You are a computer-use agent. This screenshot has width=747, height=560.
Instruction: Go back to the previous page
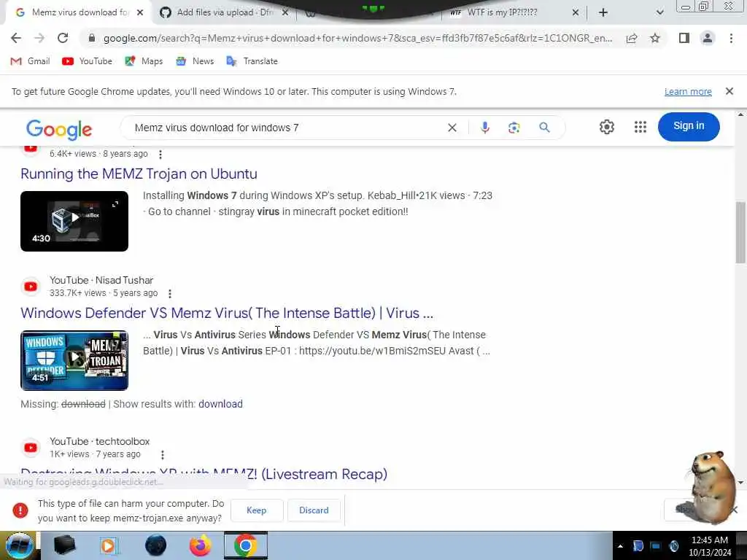point(16,38)
